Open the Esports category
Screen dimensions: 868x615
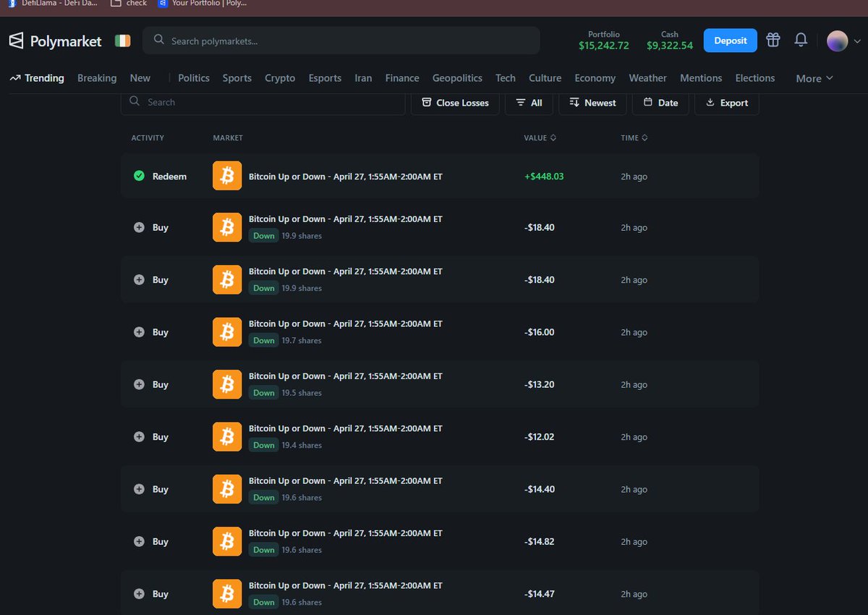coord(325,78)
